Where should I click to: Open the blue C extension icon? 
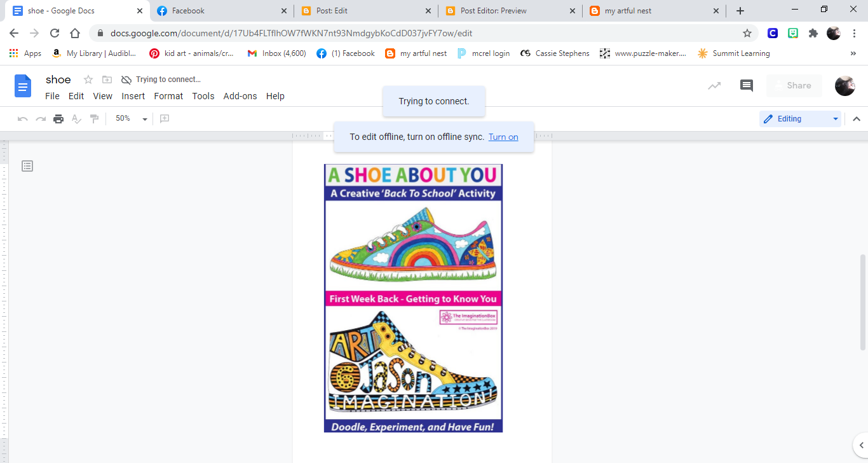[x=773, y=33]
